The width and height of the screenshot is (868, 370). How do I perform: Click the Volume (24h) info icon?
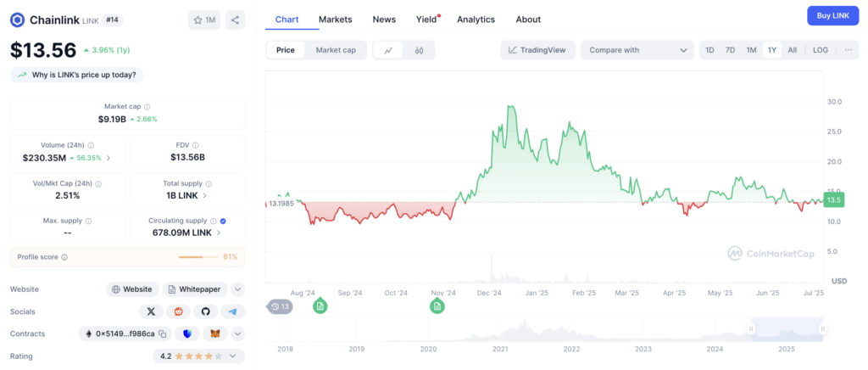click(91, 145)
